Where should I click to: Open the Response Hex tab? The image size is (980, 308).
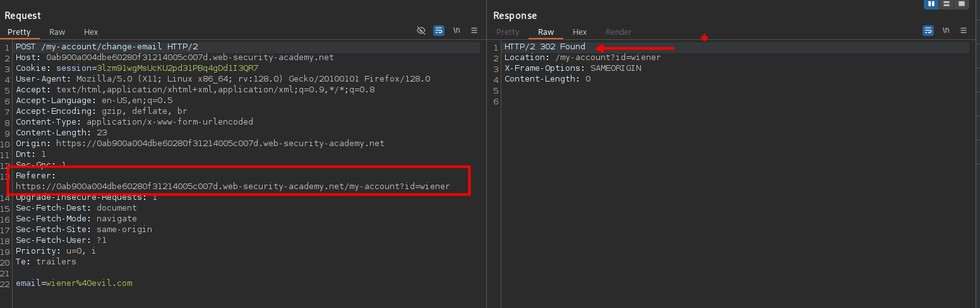pyautogui.click(x=580, y=32)
